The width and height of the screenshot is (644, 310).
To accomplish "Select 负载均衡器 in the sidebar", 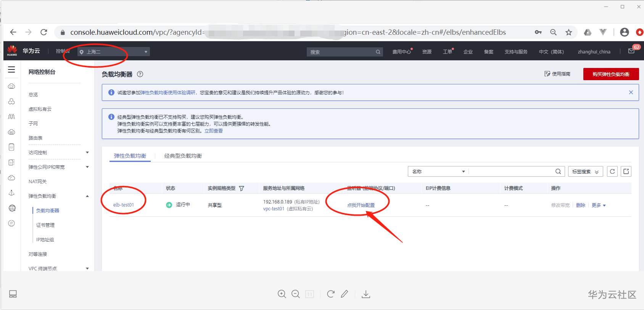I will (48, 211).
